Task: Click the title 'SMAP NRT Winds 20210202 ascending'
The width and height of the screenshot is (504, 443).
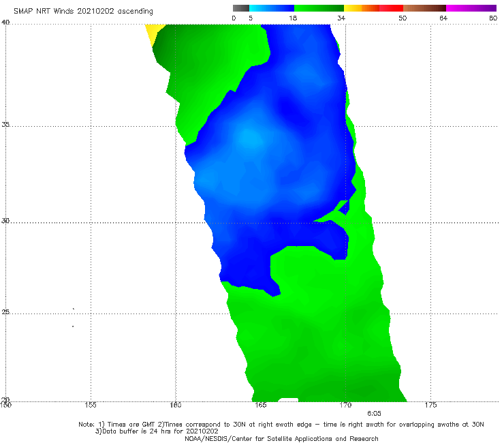Action: tap(83, 12)
